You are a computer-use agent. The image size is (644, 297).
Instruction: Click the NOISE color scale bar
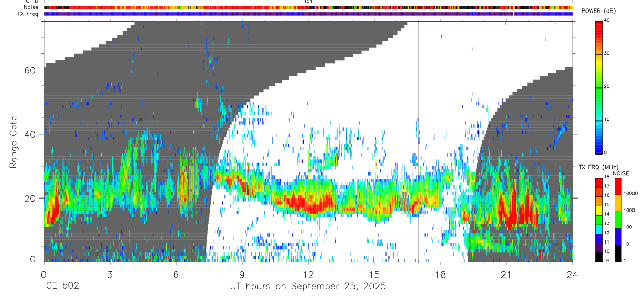point(618,220)
